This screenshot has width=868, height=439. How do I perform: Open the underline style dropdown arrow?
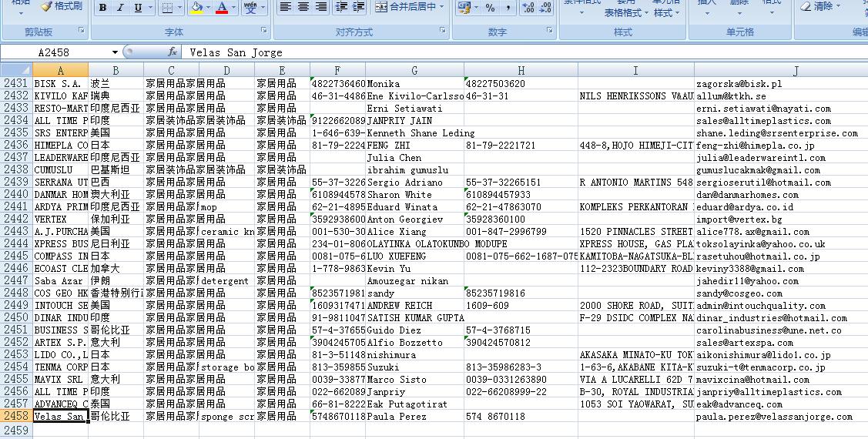[x=149, y=7]
